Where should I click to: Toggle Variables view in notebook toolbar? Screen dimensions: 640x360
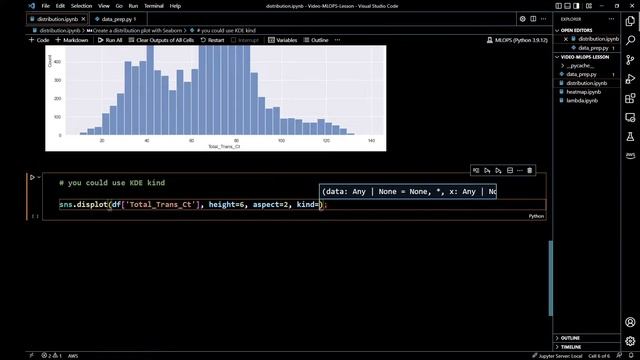(x=282, y=40)
